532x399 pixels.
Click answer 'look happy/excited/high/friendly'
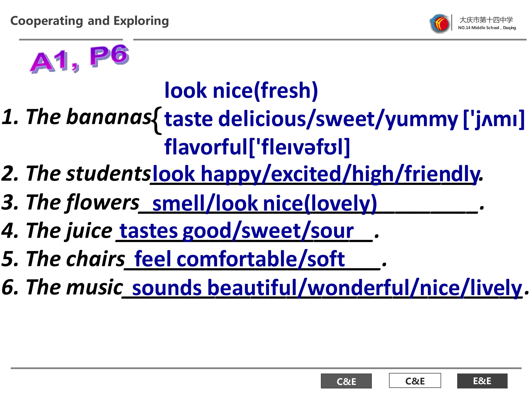316,174
